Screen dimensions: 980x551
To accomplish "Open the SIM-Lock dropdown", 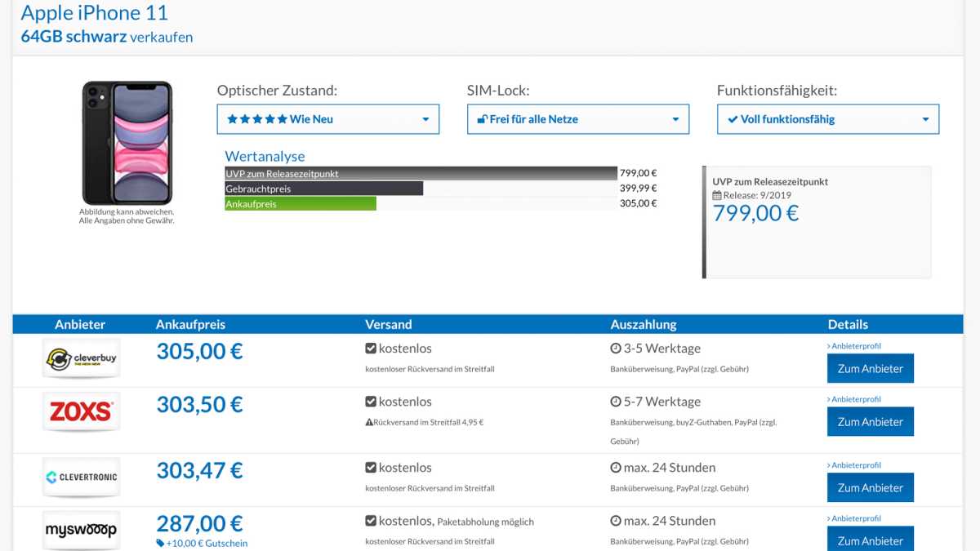I will click(578, 119).
